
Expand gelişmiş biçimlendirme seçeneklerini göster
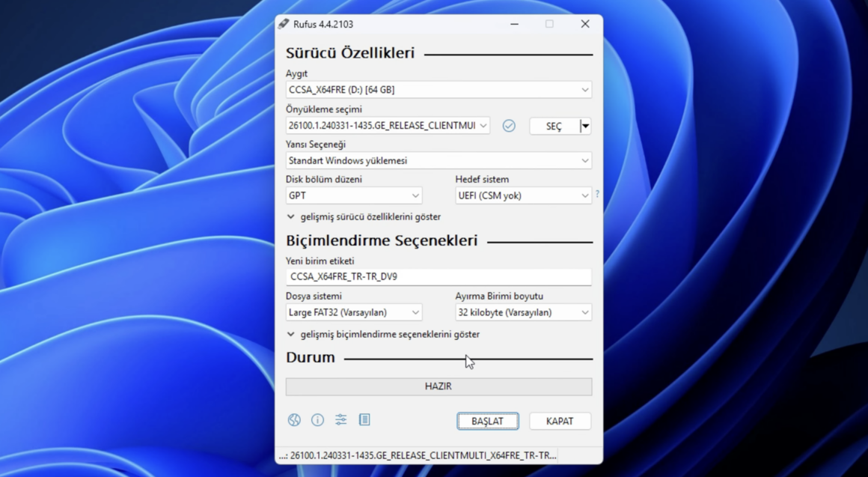coord(383,334)
